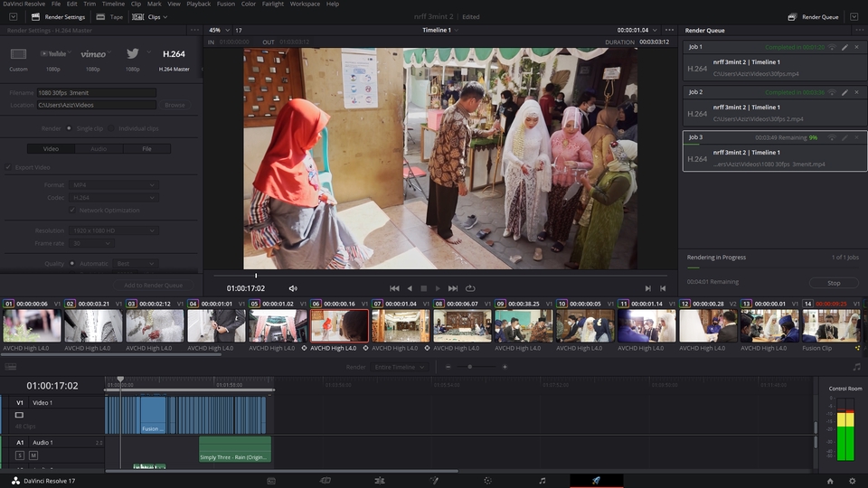The image size is (868, 488).
Task: Toggle loop playback in viewer controls
Action: coord(470,288)
